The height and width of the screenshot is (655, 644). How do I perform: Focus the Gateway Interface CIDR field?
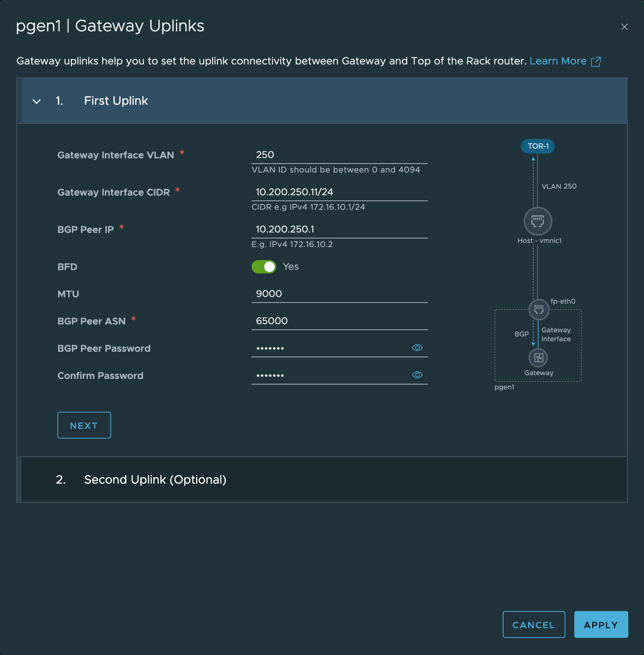(339, 192)
